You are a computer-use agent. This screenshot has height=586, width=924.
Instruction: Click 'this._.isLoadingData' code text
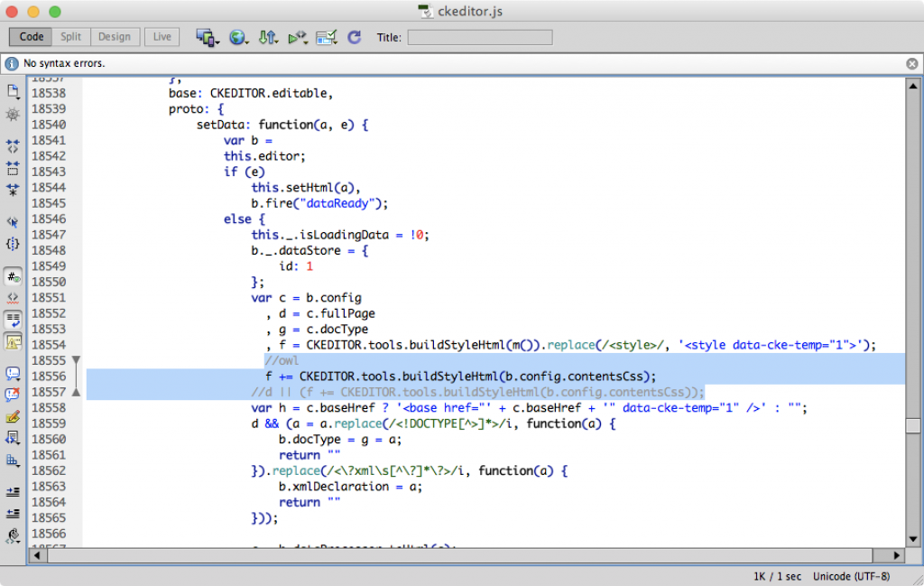(320, 236)
